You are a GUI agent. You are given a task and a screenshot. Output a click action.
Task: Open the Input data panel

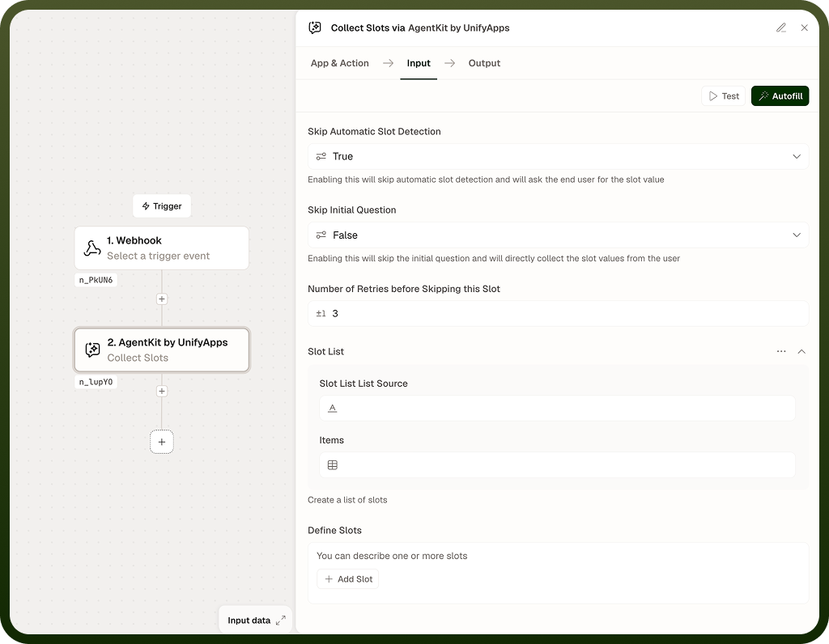coord(255,620)
